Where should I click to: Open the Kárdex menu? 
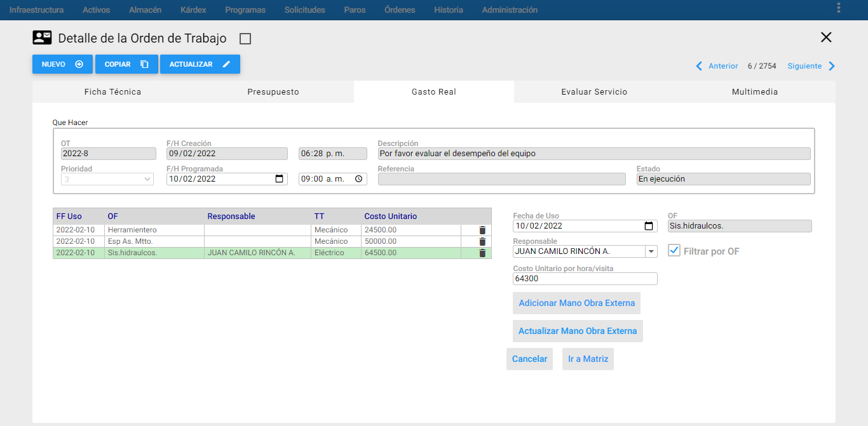click(193, 10)
